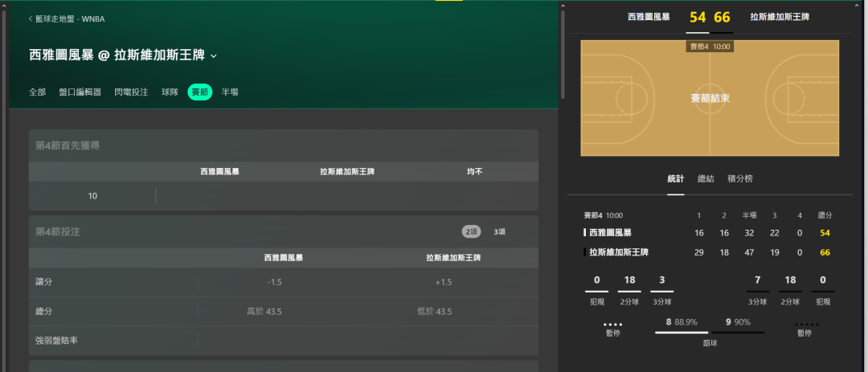
Task: Switch to the 閃電投注 tab
Action: [131, 92]
